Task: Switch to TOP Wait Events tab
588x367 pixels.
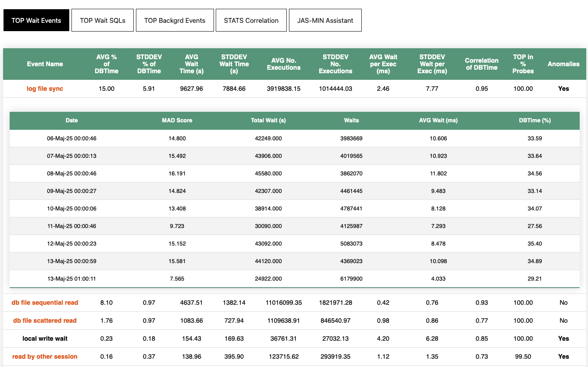Action: [x=36, y=20]
